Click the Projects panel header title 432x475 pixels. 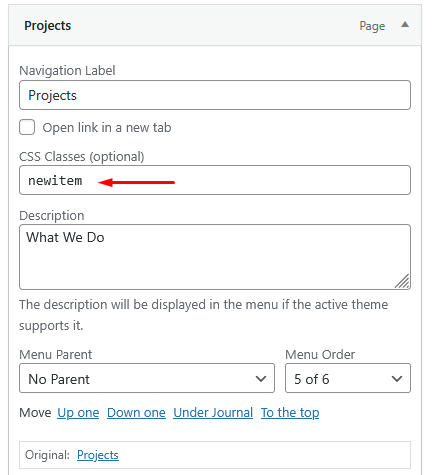pyautogui.click(x=47, y=26)
